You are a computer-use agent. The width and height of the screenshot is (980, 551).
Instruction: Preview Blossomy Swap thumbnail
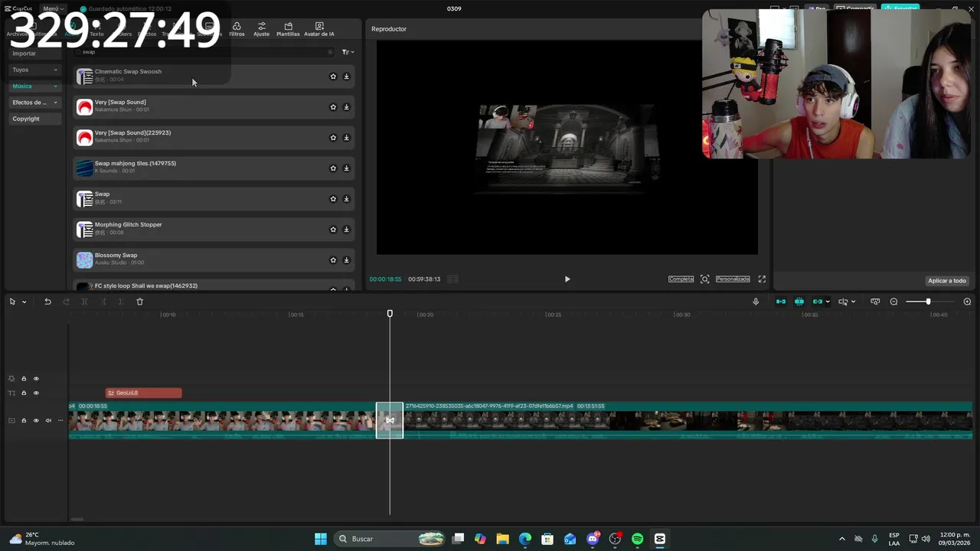click(x=84, y=260)
